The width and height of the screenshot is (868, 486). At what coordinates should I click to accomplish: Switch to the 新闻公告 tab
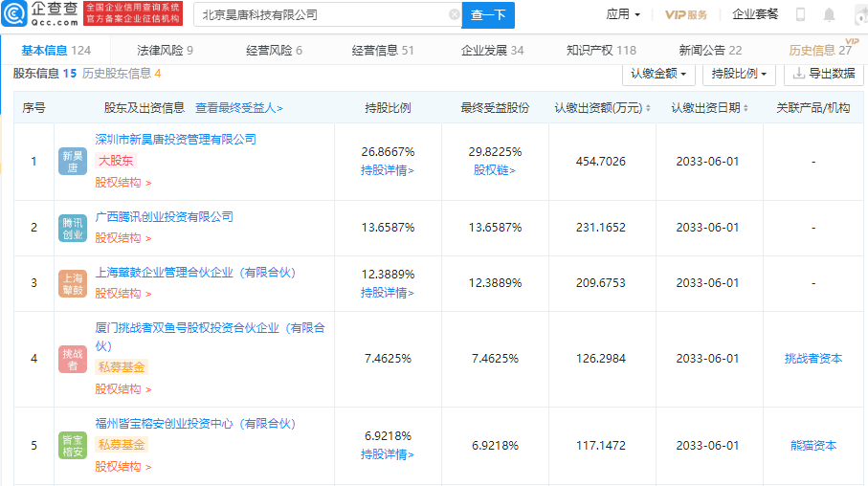click(710, 51)
